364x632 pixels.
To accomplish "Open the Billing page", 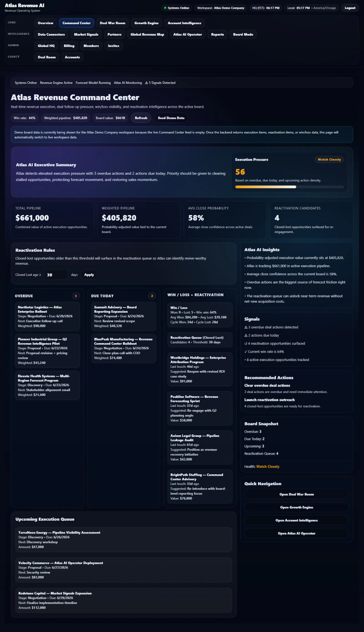I will [69, 46].
